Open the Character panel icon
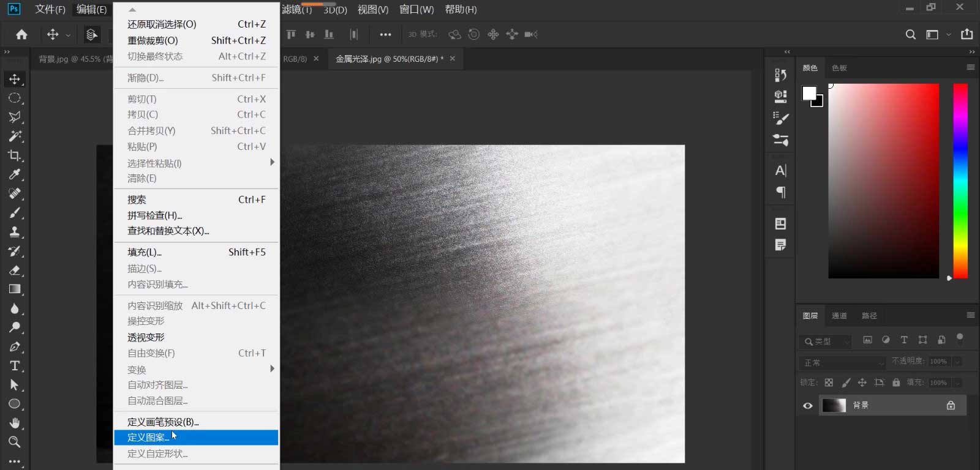The width and height of the screenshot is (980, 470). tap(780, 171)
